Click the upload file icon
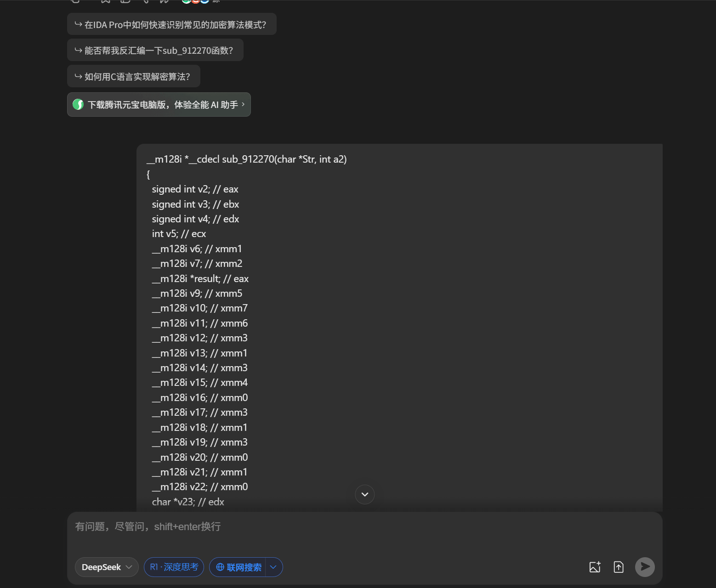Screen dimensions: 716x588 (619, 567)
